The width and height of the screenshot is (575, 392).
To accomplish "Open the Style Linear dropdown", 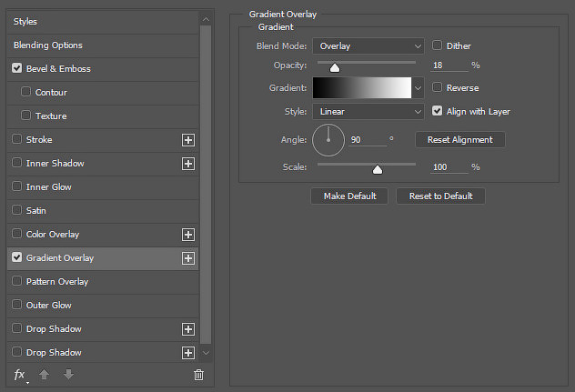I will [368, 112].
